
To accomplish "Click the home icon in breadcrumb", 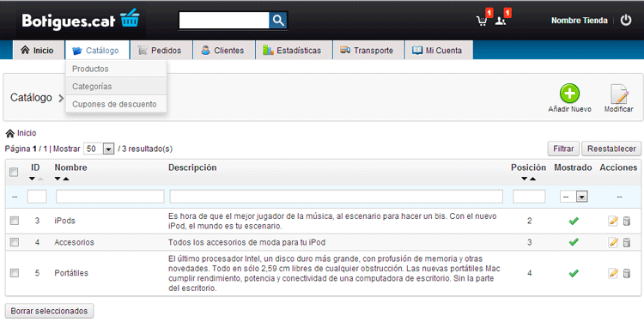I will [x=10, y=133].
